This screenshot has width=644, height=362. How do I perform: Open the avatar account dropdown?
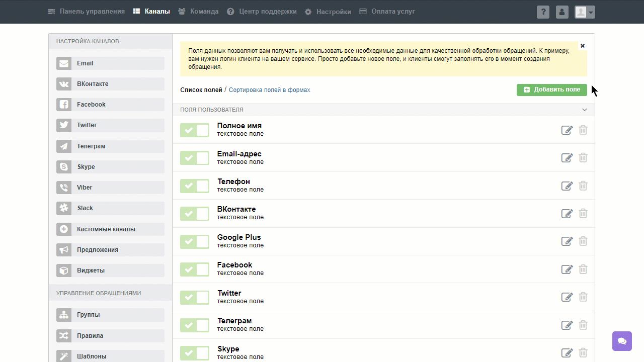585,12
